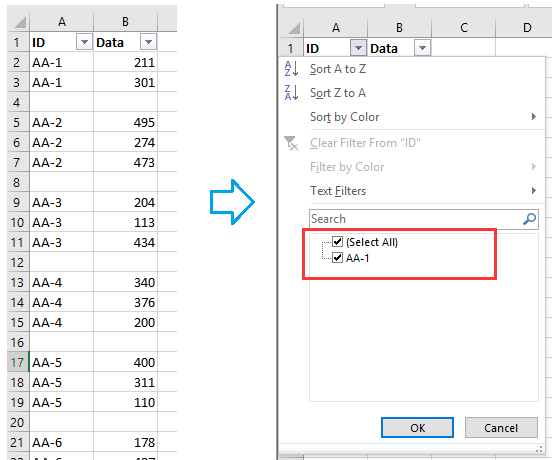Click select-all corner of right sheet

click(294, 28)
